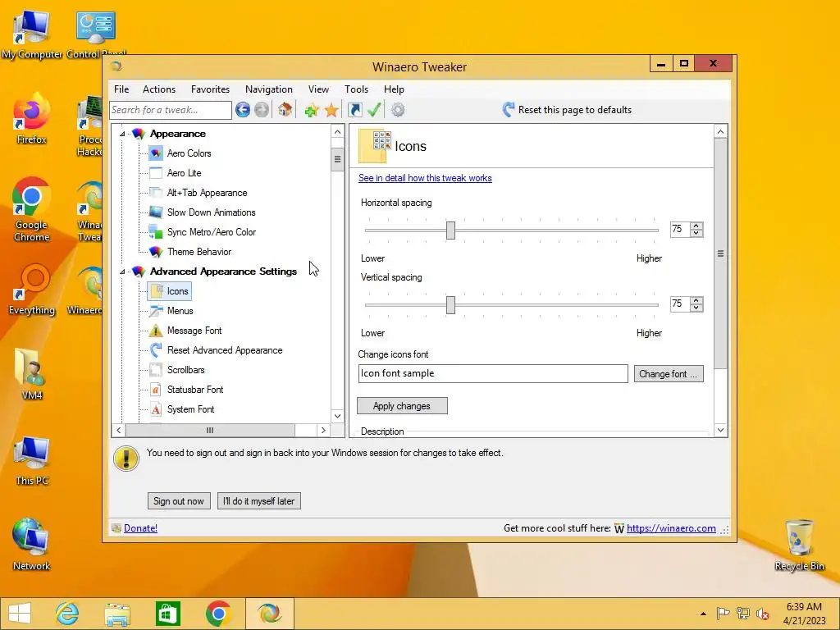This screenshot has width=840, height=630.
Task: Open the Firefox desktop shortcut
Action: pyautogui.click(x=32, y=119)
